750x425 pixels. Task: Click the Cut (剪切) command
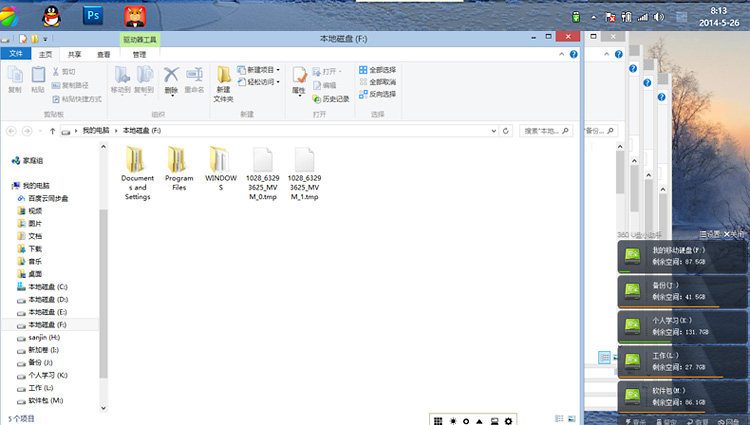click(x=64, y=72)
